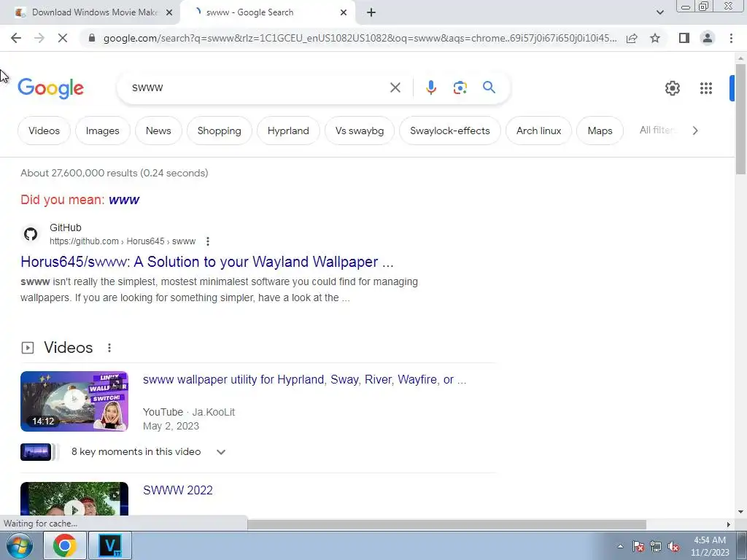This screenshot has height=560, width=747.
Task: Open a new browser tab
Action: pos(371,12)
